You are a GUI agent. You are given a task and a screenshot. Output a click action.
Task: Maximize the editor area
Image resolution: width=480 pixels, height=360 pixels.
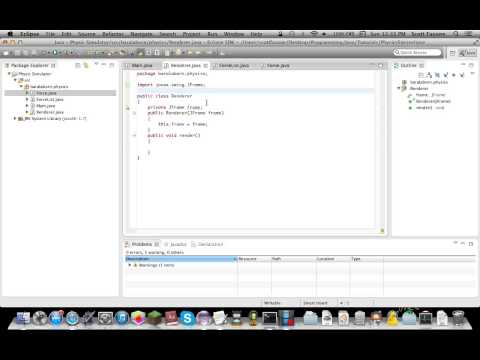380,65
